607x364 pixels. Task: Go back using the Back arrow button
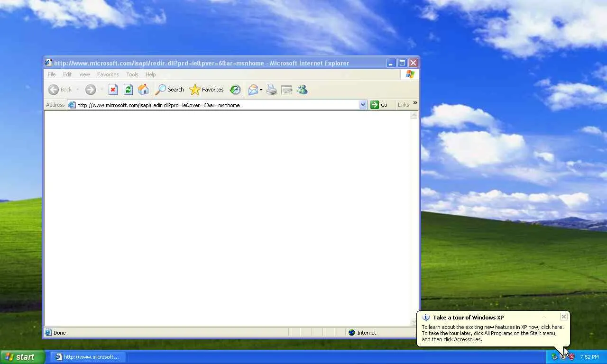coord(60,90)
